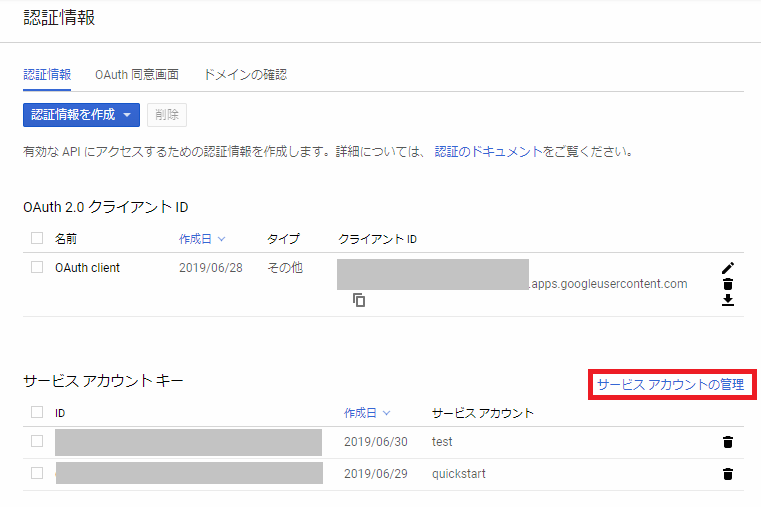Delete the OAuth client with trash icon
Viewport: 761px width, 507px height.
[728, 284]
